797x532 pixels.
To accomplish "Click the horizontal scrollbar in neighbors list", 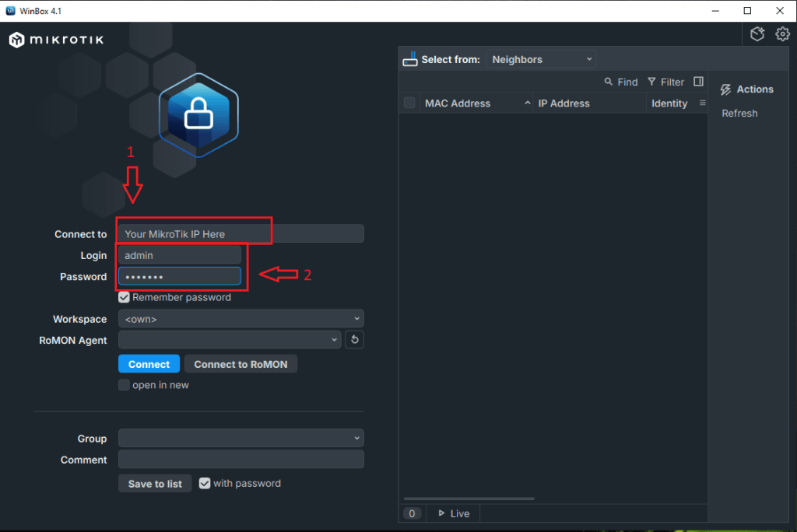I will (469, 499).
